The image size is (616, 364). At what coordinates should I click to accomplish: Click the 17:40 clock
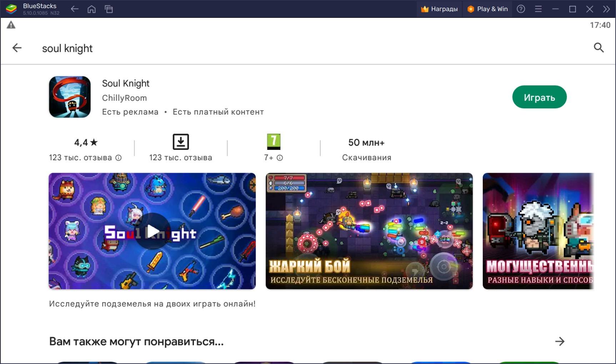[x=600, y=25]
